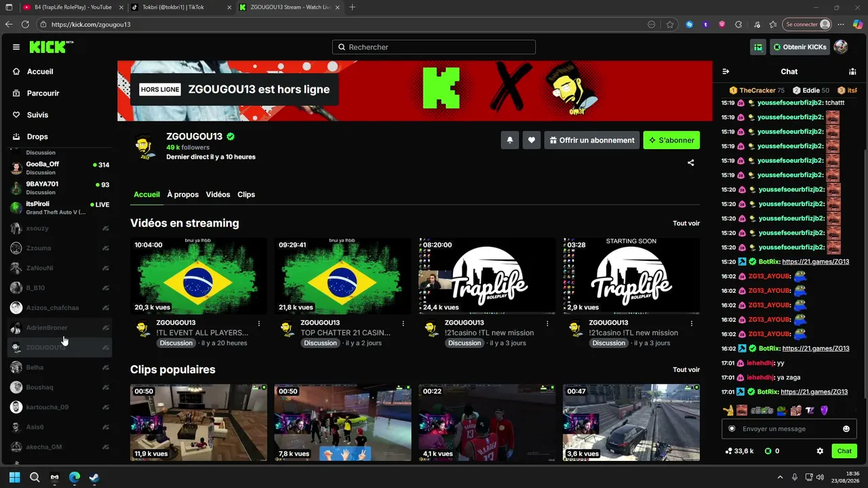Switch to the Tokbri TikTok browser tab
868x488 pixels.
point(180,7)
